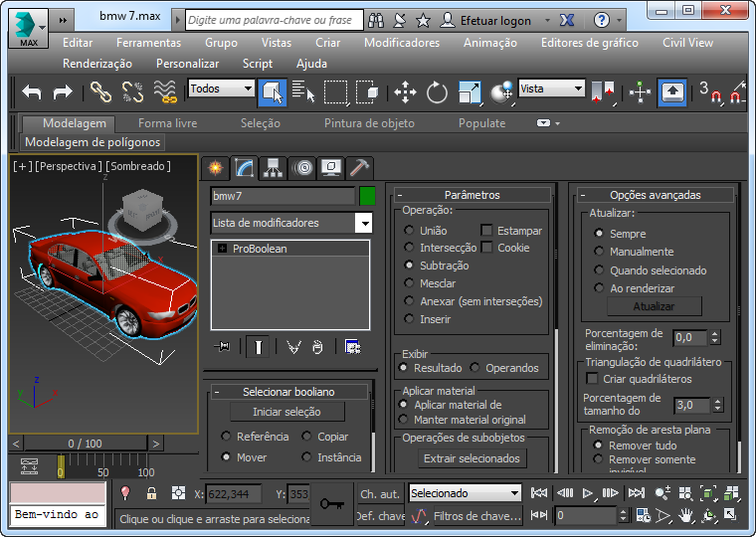This screenshot has width=756, height=537.
Task: Switch to the Utilities hammer panel
Action: (x=361, y=167)
